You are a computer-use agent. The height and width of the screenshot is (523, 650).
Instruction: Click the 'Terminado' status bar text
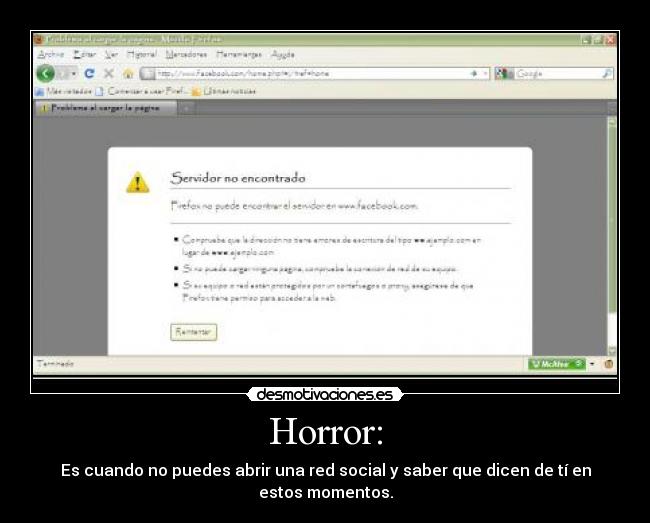coord(56,364)
